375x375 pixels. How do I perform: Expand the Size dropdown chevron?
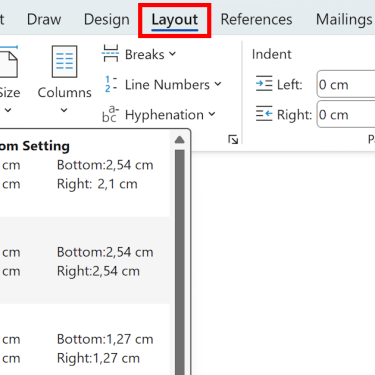point(8,110)
